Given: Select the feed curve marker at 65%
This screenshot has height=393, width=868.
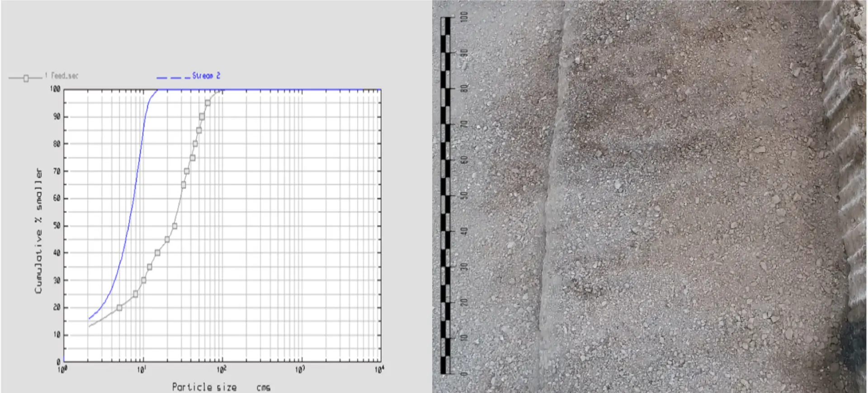Looking at the screenshot, I should (x=184, y=185).
